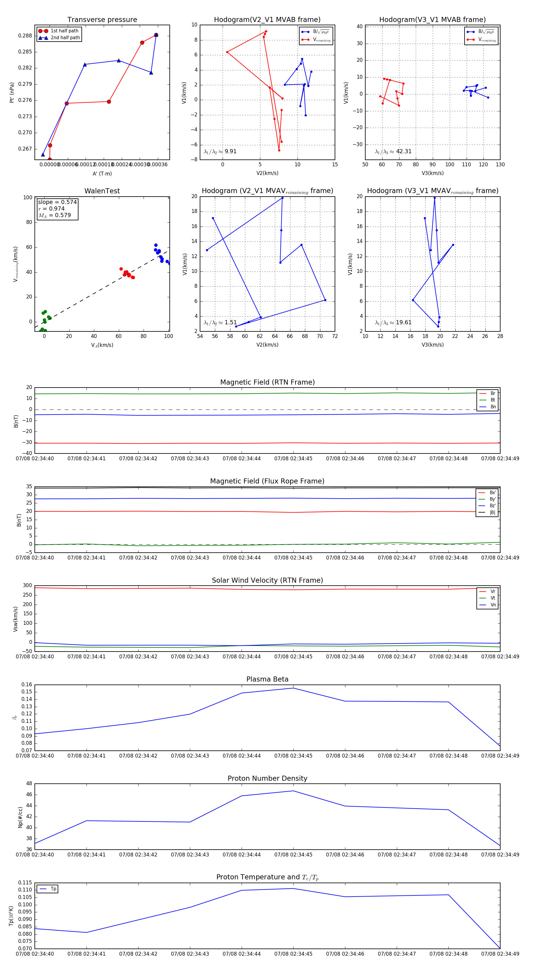Click the λ1/λ3 ≈ 42.31 annotation
Viewport: 535px width, 980px height.
coord(393,151)
